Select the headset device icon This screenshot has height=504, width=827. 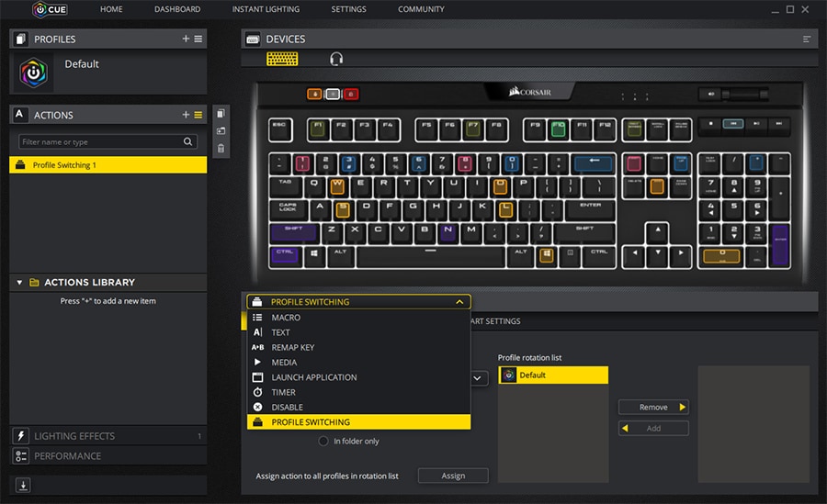[x=336, y=59]
